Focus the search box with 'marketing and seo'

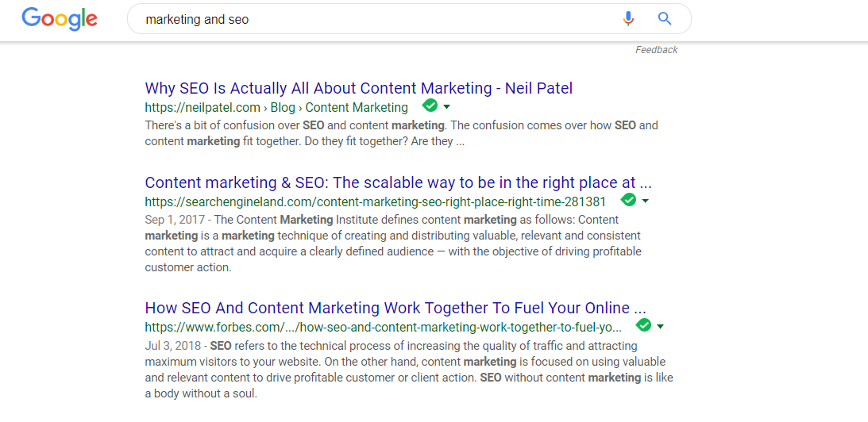pyautogui.click(x=373, y=19)
